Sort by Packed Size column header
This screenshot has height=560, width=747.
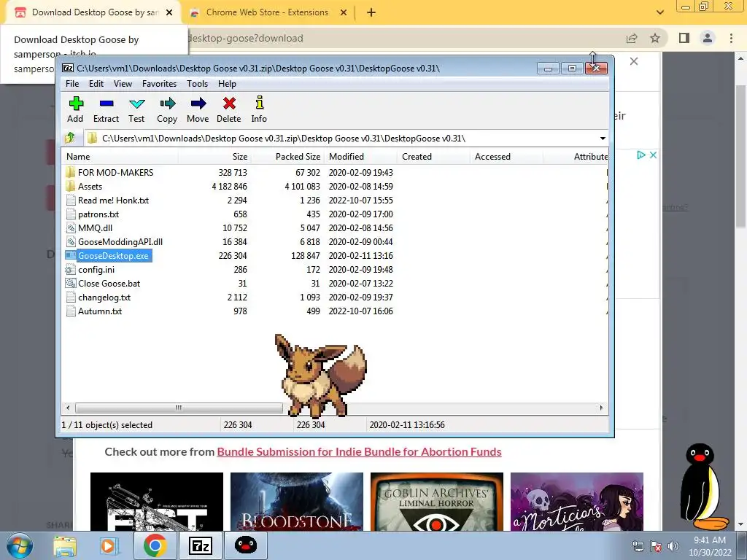[287, 157]
